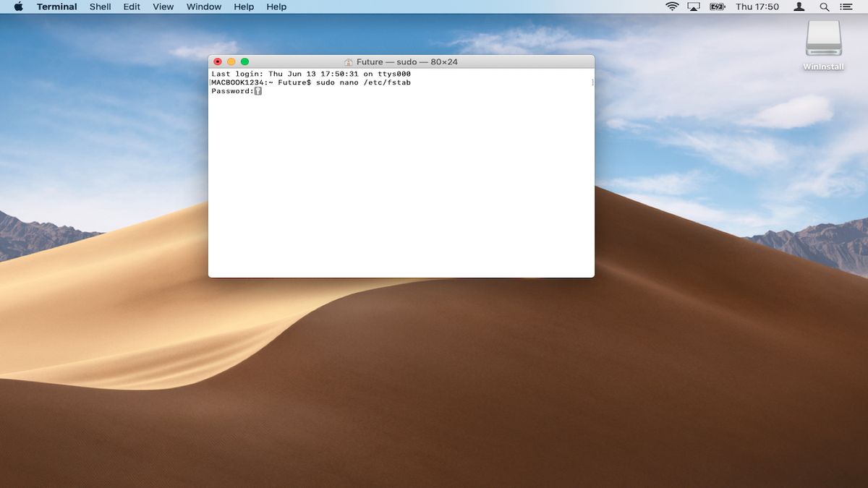Toggle full screen with the green window button

tap(244, 61)
